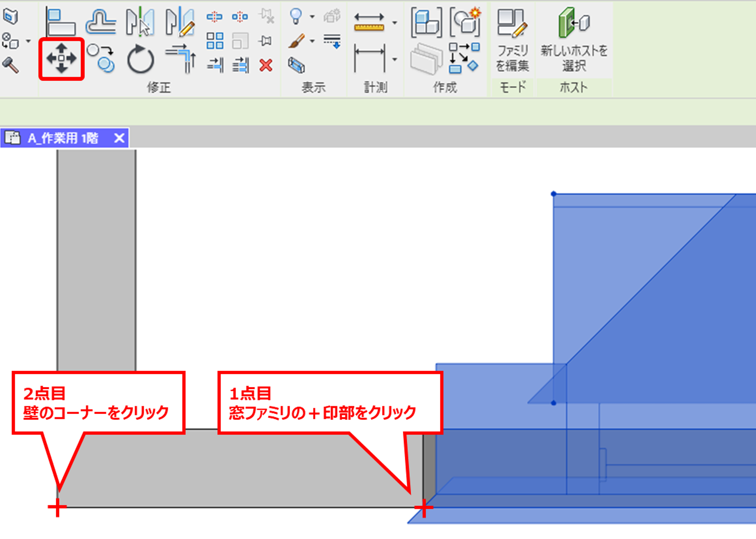Click Create Similar icon
756x539 pixels.
464,58
